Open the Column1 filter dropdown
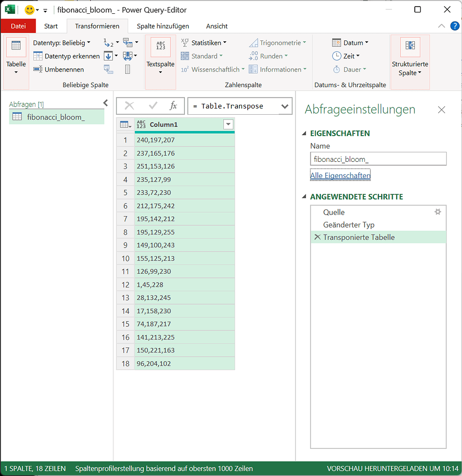Screen dimensions: 462x476 click(228, 124)
